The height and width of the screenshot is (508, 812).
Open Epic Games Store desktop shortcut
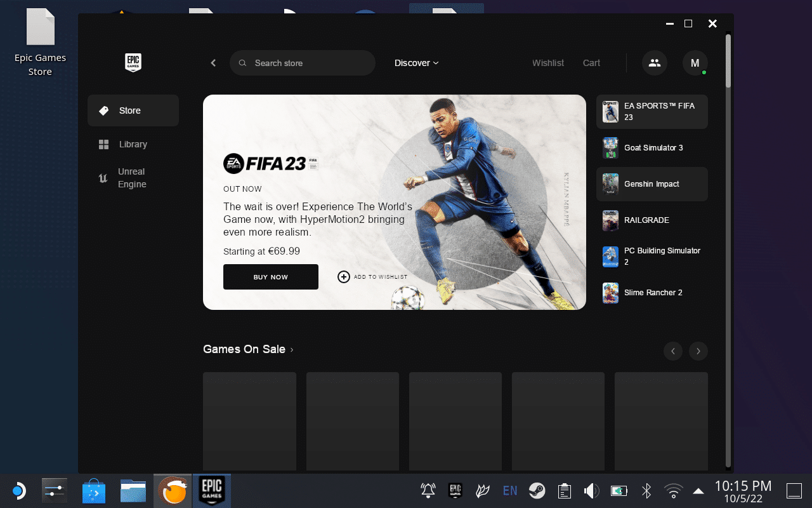[x=40, y=43]
